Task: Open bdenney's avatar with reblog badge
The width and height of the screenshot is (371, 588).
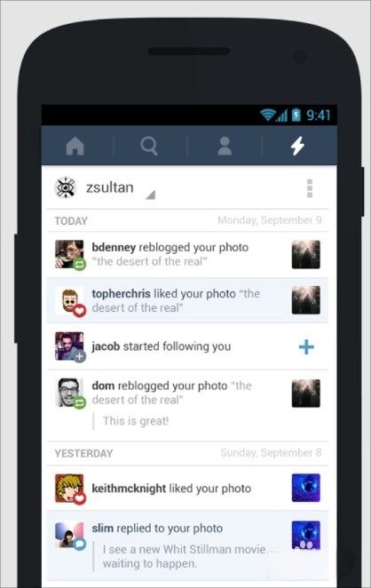Action: click(70, 255)
